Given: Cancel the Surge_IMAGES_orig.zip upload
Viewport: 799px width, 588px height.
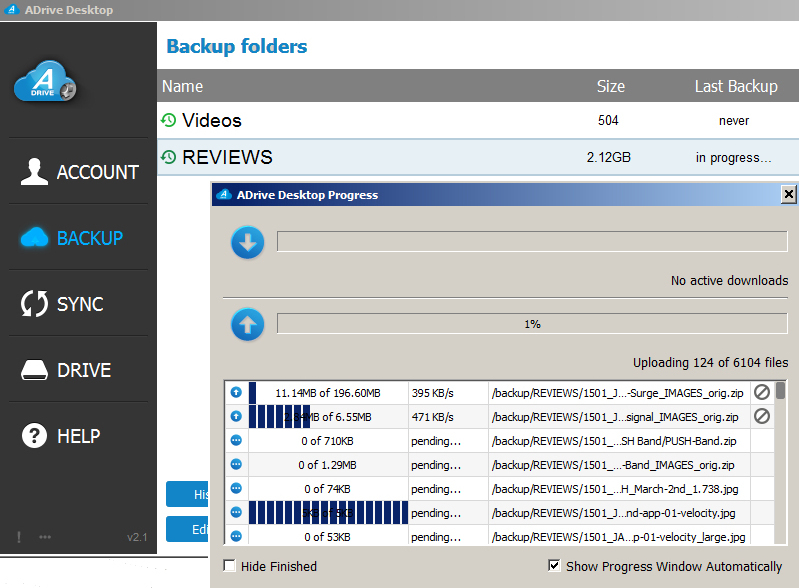Looking at the screenshot, I should click(x=761, y=392).
